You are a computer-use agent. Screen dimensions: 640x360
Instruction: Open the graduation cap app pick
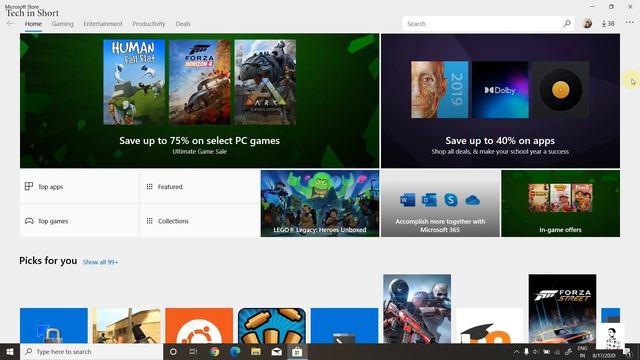click(490, 326)
